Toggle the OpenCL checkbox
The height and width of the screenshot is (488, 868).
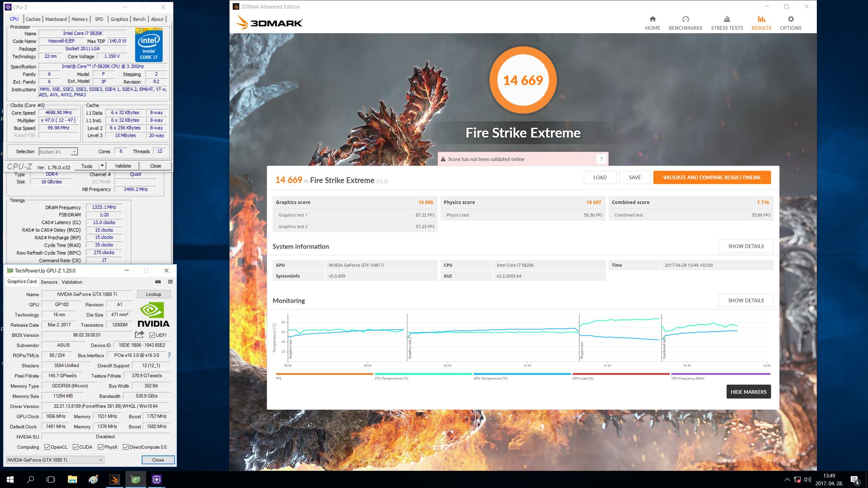[47, 447]
